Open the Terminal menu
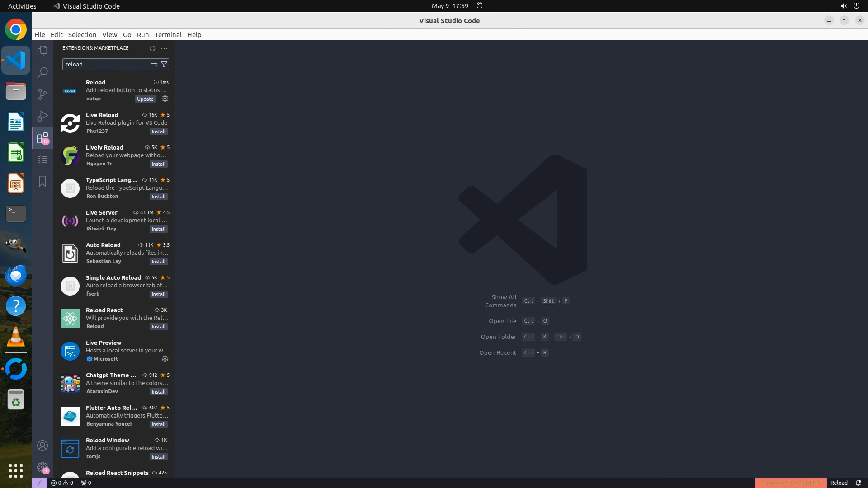 168,35
